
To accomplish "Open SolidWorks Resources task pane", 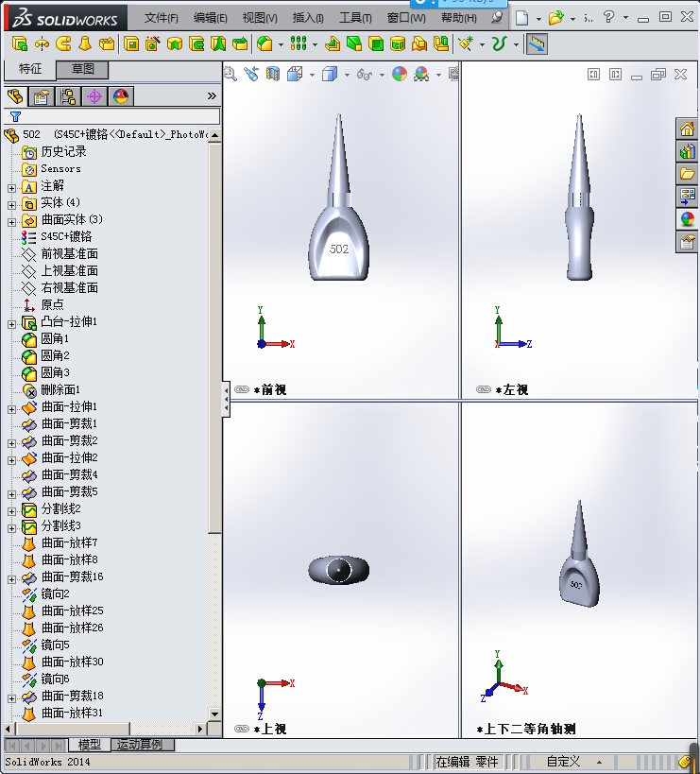I will point(687,129).
